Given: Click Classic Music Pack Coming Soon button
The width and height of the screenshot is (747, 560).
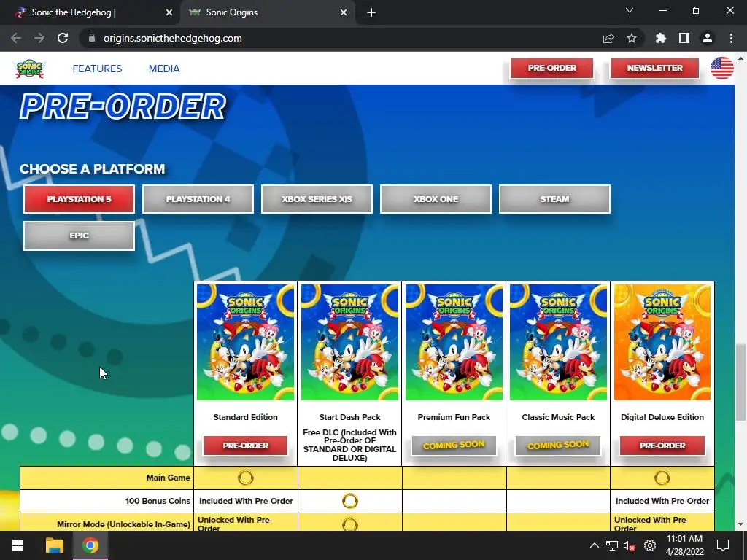Looking at the screenshot, I should click(x=558, y=446).
